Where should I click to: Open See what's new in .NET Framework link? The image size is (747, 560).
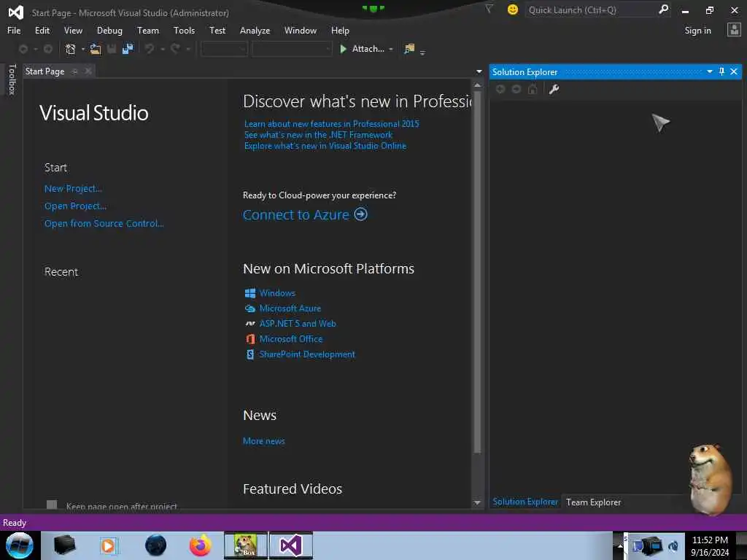click(x=318, y=135)
